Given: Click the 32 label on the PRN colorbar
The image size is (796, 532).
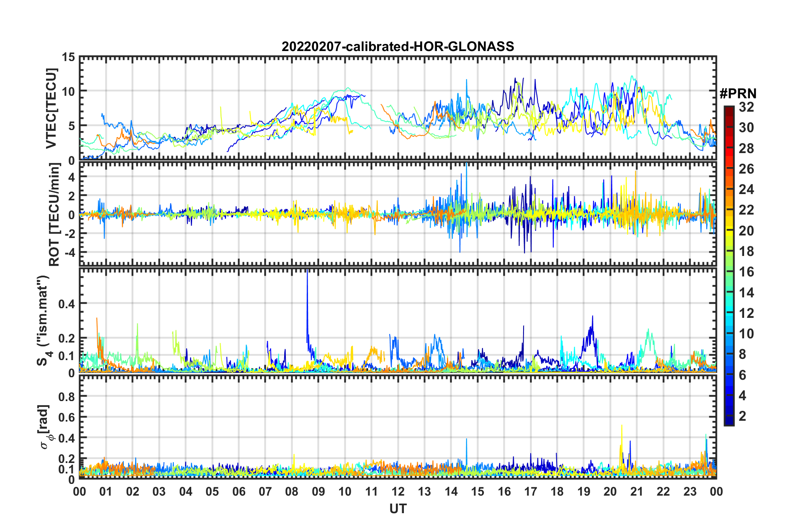Looking at the screenshot, I should [x=746, y=107].
